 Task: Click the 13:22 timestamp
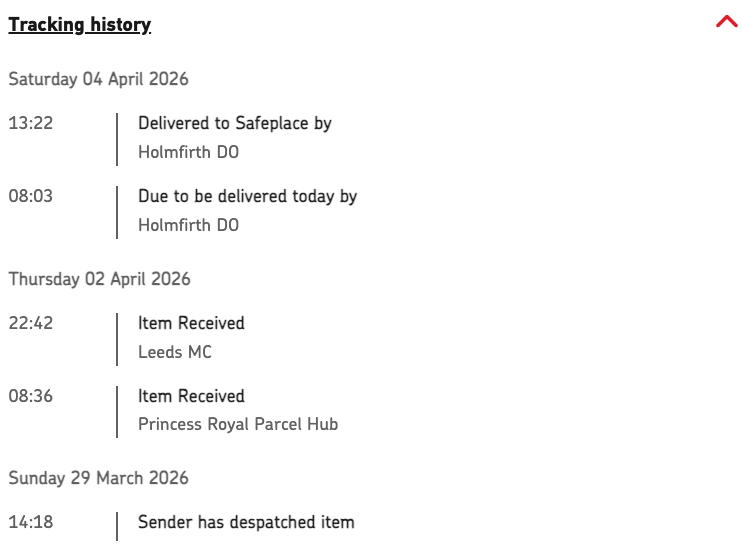(x=30, y=123)
